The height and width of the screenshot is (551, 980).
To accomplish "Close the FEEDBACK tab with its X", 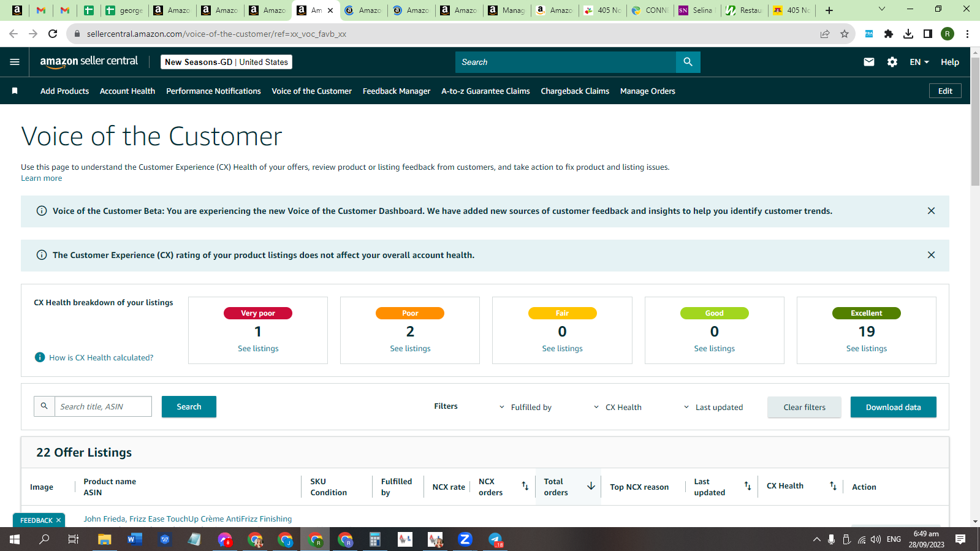I will click(x=58, y=520).
